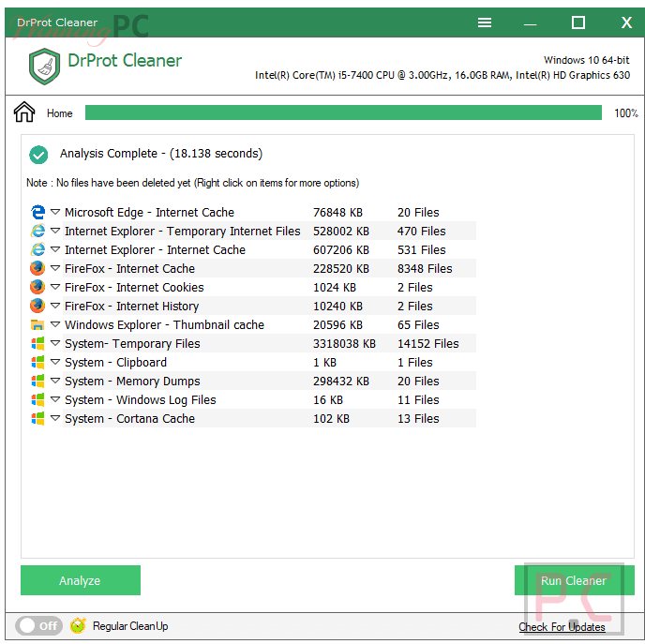The image size is (645, 644).
Task: Open the Check For Updates link
Action: tap(562, 627)
